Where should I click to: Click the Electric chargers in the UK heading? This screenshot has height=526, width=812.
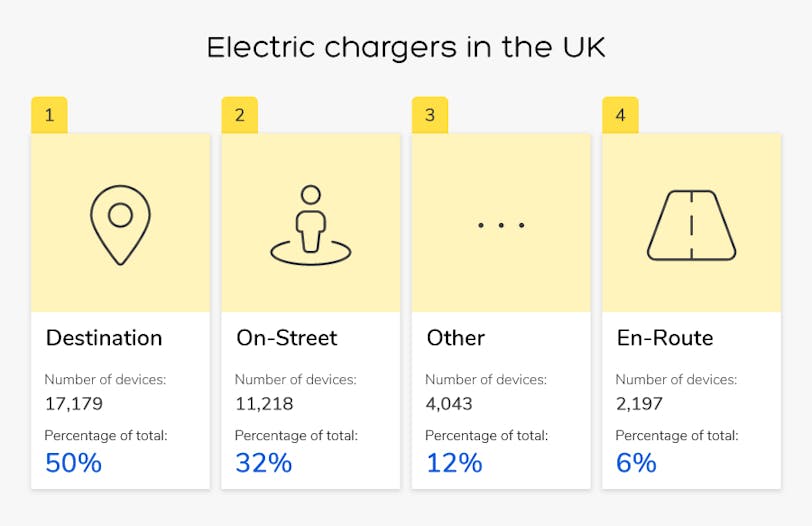[406, 48]
